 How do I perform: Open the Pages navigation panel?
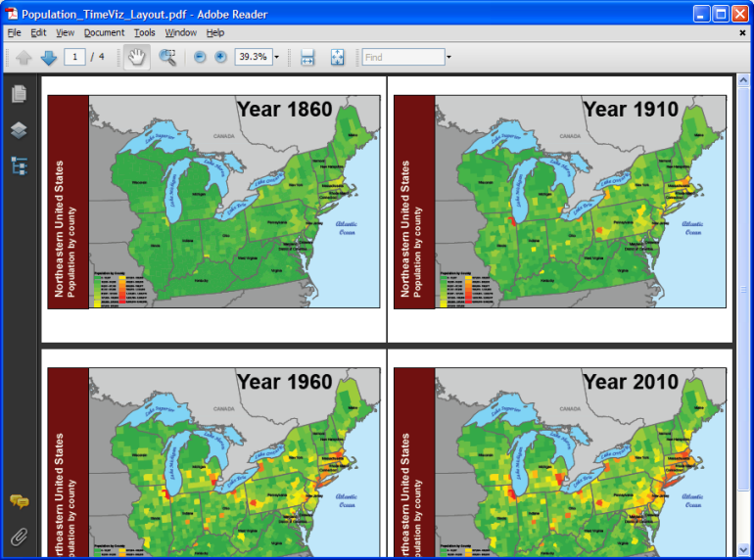[19, 95]
